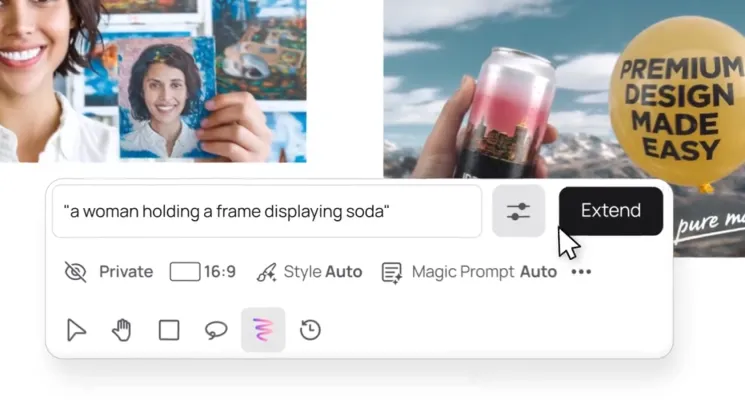Click the prompt text input field

coord(266,211)
